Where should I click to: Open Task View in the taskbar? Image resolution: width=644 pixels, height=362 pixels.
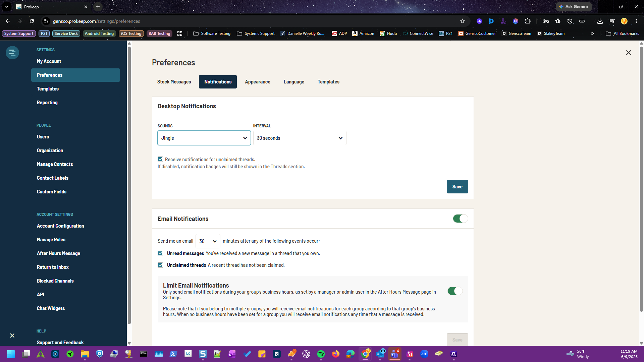[26, 354]
